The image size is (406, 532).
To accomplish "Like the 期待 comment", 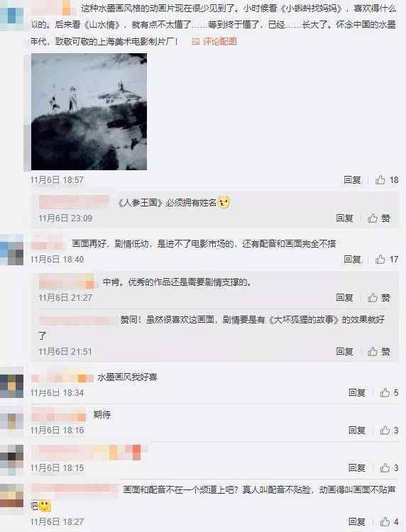I will click(x=389, y=431).
